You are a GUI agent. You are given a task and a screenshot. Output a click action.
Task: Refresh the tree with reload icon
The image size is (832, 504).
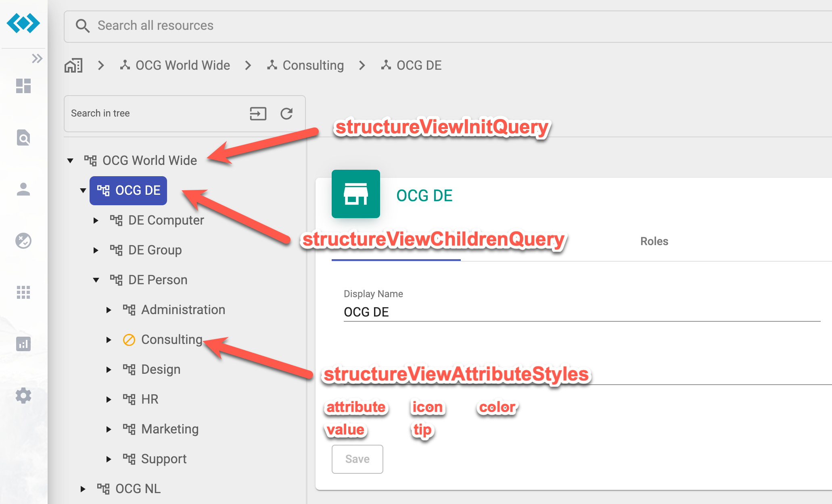286,114
